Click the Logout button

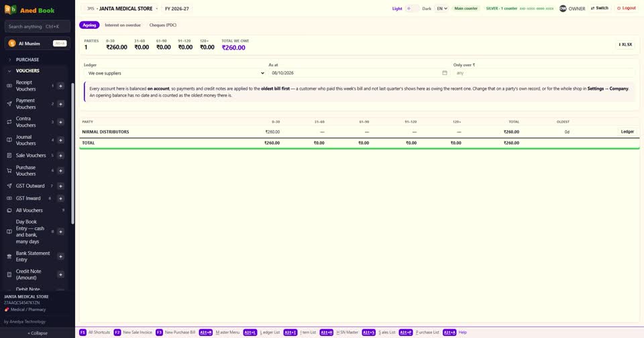click(x=627, y=8)
